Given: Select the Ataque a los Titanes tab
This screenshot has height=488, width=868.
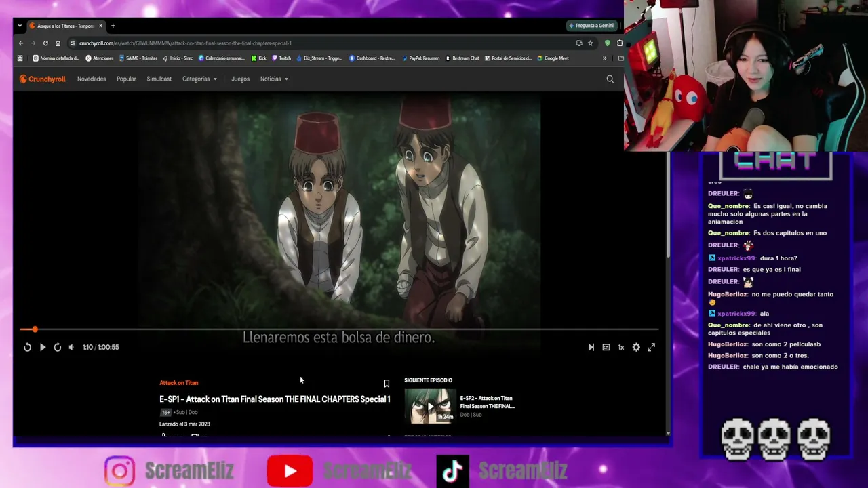Looking at the screenshot, I should click(65, 26).
